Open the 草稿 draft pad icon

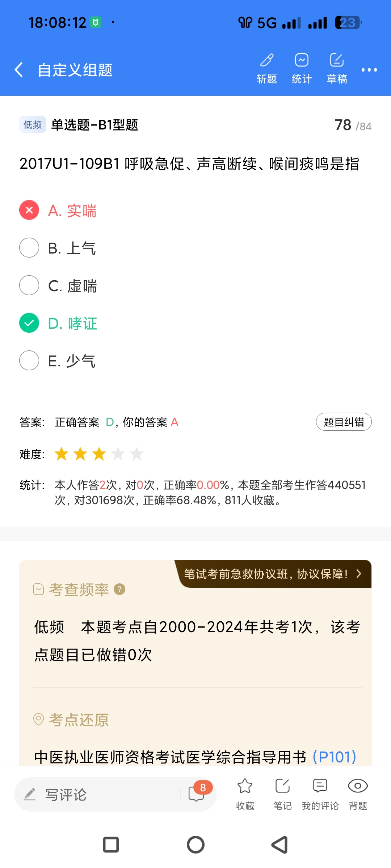[x=337, y=61]
